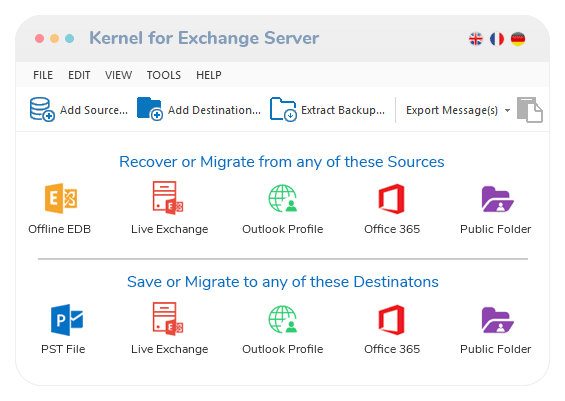The image size is (565, 401).
Task: Click the copy pages icon in toolbar
Action: [530, 110]
